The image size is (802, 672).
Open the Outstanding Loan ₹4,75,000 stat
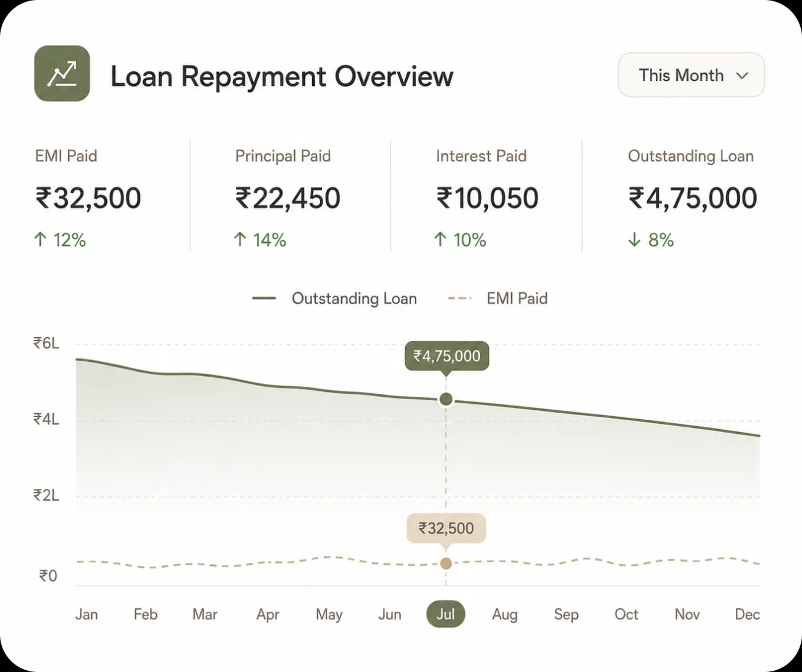(x=692, y=197)
